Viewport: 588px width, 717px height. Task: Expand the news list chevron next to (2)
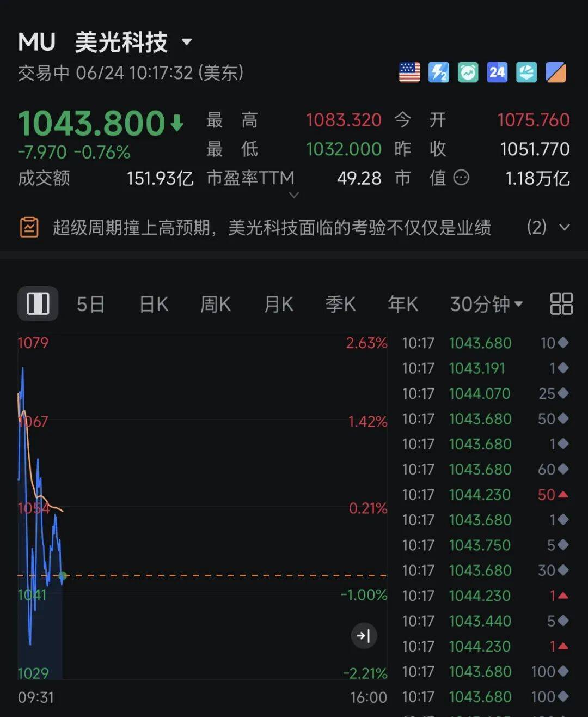coord(565,227)
